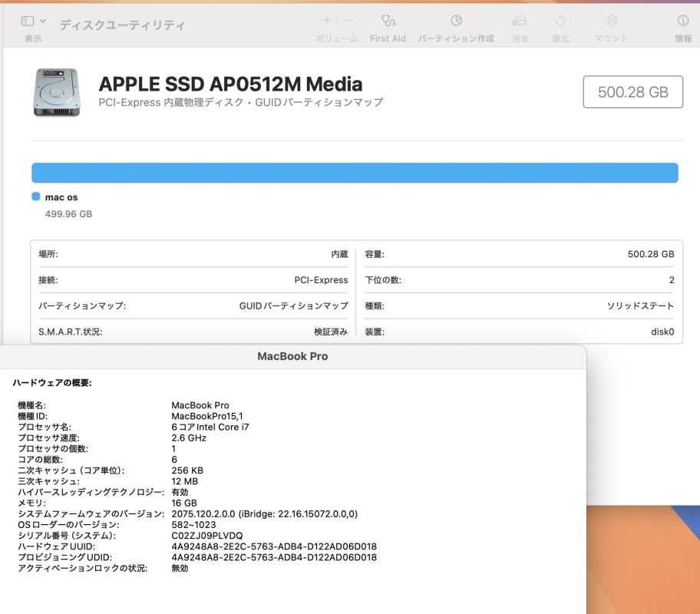
Task: Select the 装置 disk0 value
Action: (x=662, y=332)
